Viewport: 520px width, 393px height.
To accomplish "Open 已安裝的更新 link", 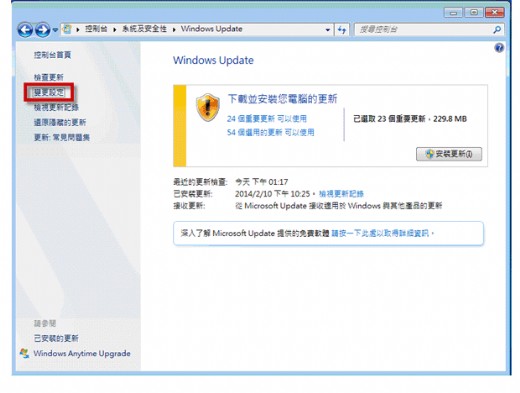I will (x=56, y=338).
